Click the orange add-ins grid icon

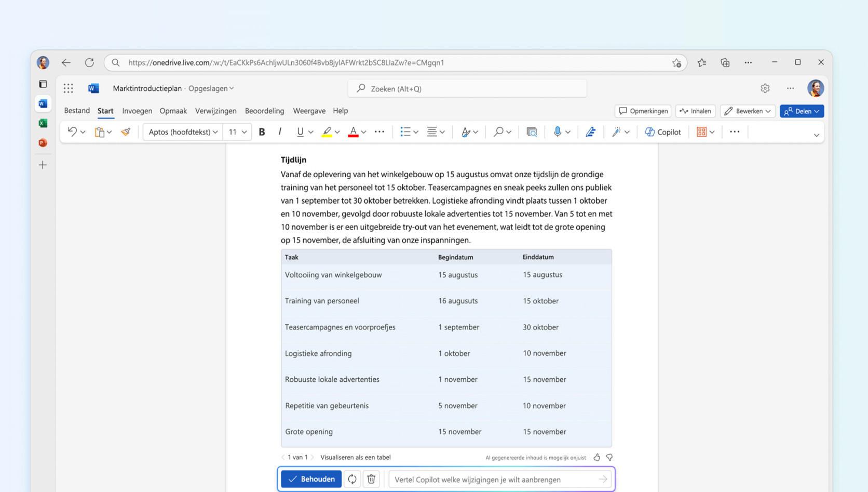(701, 132)
